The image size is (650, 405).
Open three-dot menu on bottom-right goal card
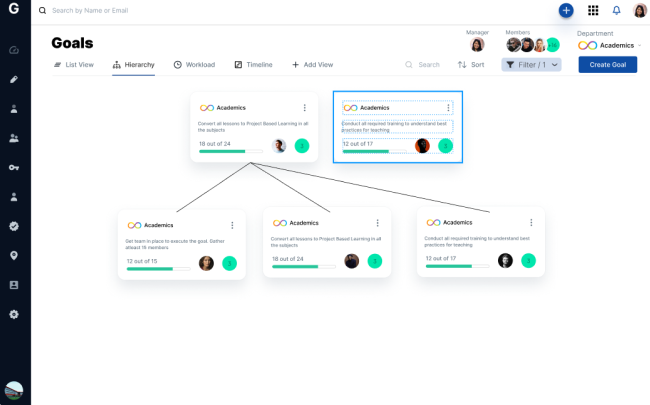(x=531, y=222)
